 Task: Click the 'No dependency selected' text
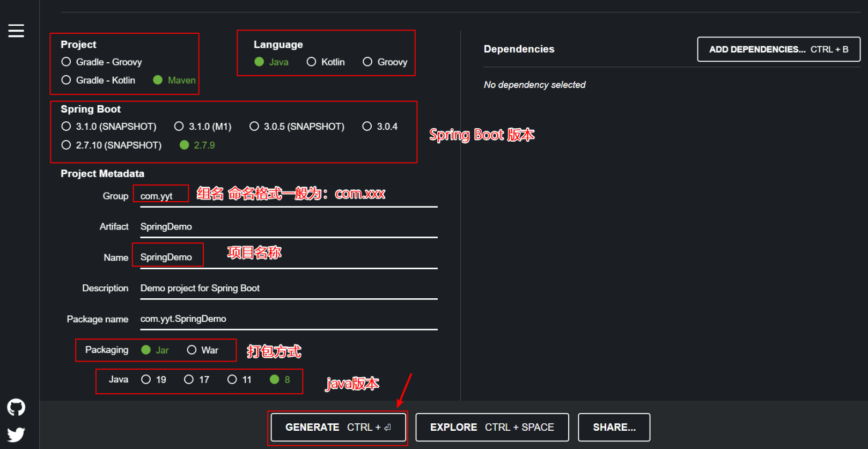535,85
